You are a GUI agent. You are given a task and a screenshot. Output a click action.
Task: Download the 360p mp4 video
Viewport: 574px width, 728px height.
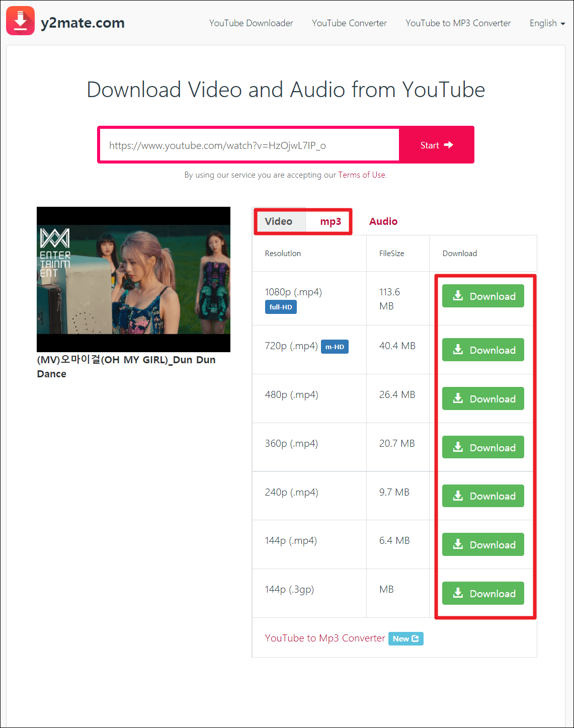click(x=483, y=447)
